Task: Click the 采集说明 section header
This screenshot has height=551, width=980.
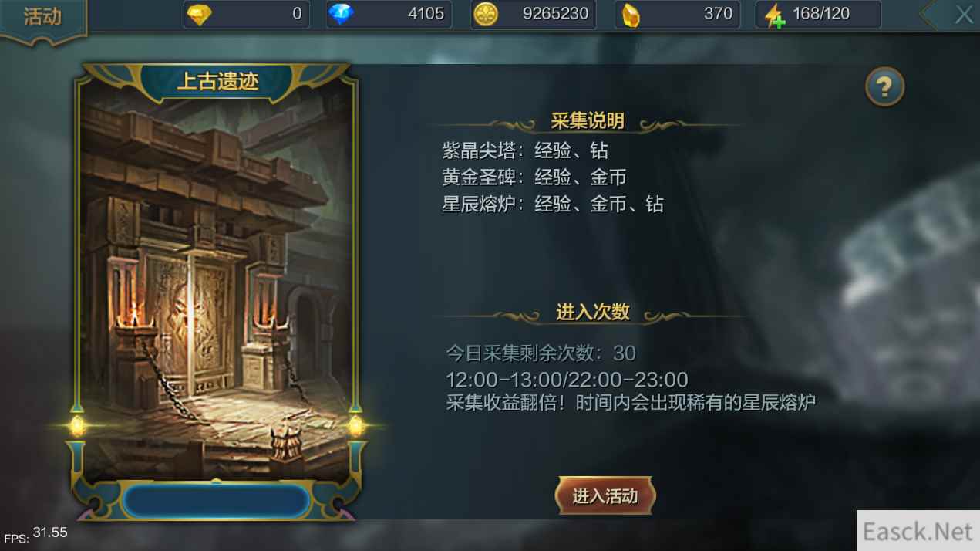Action: pyautogui.click(x=588, y=121)
